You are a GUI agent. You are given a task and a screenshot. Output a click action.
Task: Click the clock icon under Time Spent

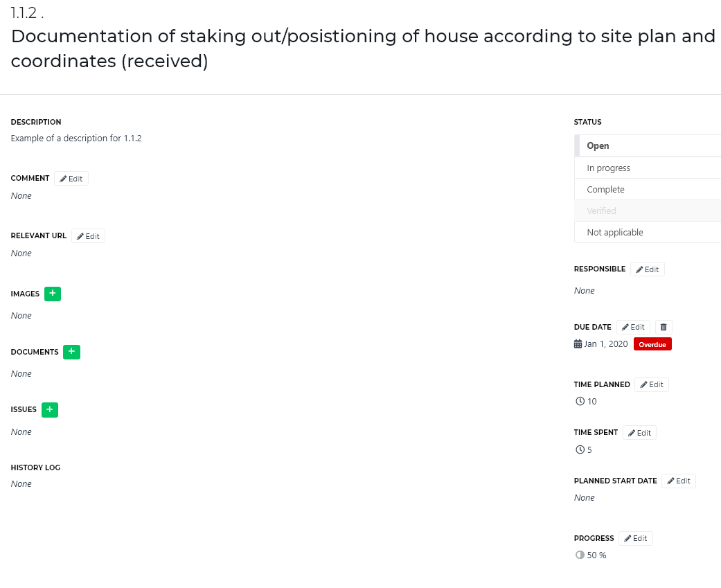pos(580,449)
